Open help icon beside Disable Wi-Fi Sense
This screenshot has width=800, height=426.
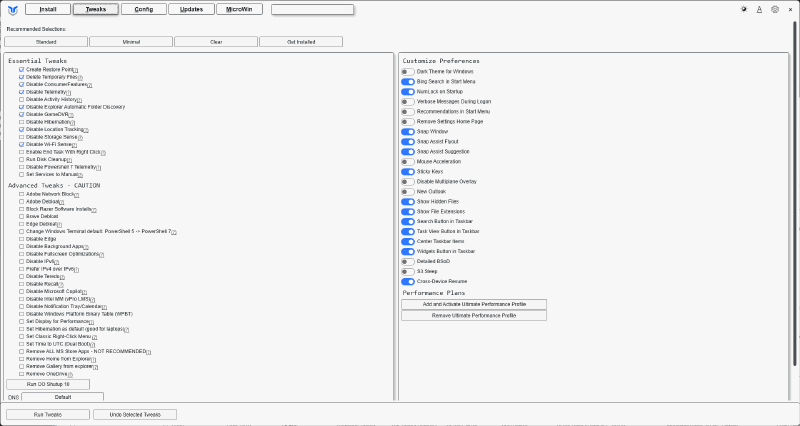[74, 145]
